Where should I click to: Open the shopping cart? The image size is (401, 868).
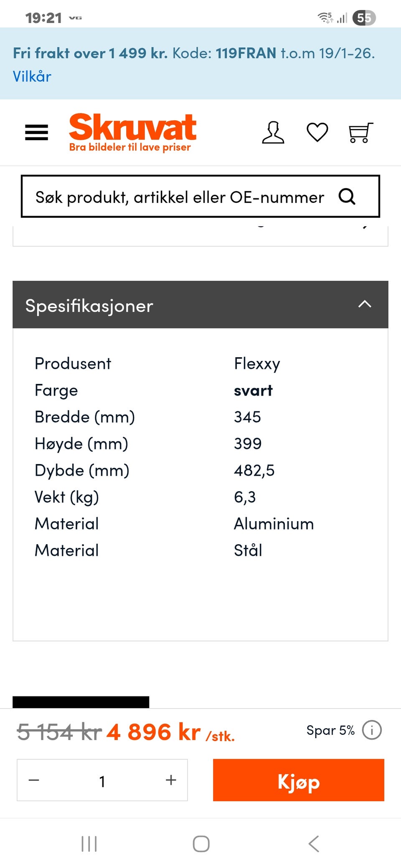point(360,133)
